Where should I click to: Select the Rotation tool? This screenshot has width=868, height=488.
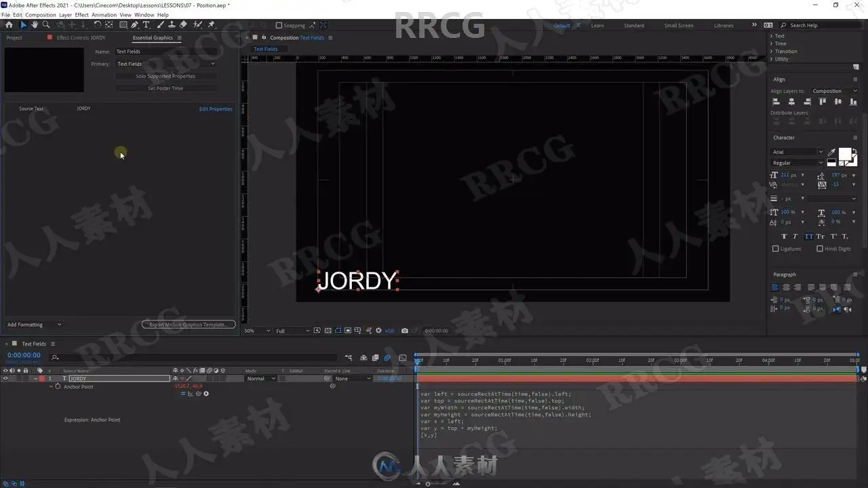point(97,25)
